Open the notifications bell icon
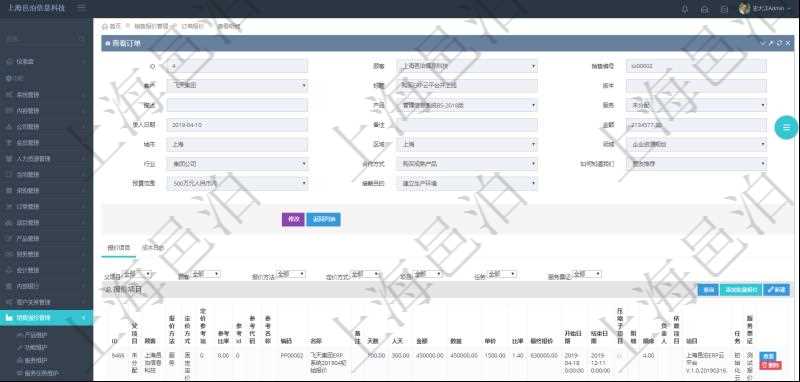Image resolution: width=800 pixels, height=382 pixels. 685,9
